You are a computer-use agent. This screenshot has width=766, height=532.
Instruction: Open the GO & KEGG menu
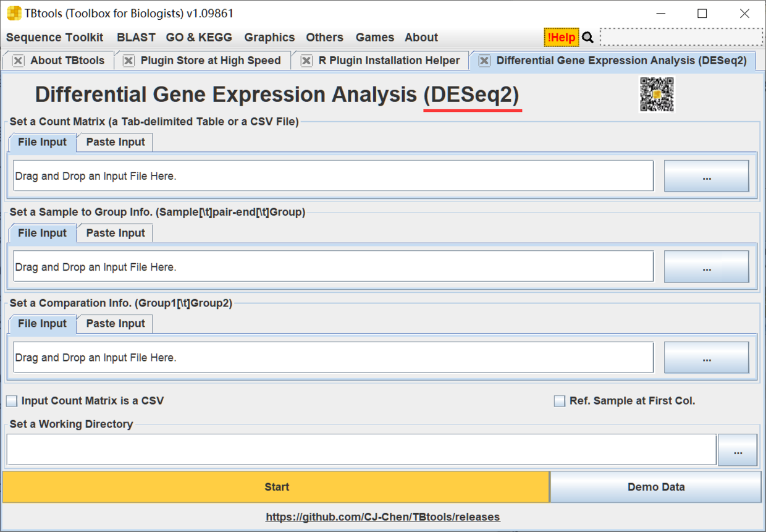(199, 37)
